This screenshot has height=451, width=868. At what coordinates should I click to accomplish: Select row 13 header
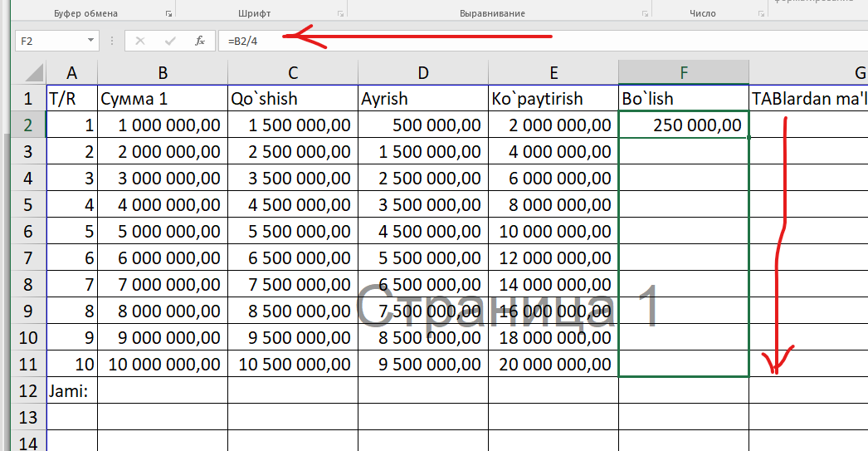pyautogui.click(x=28, y=417)
